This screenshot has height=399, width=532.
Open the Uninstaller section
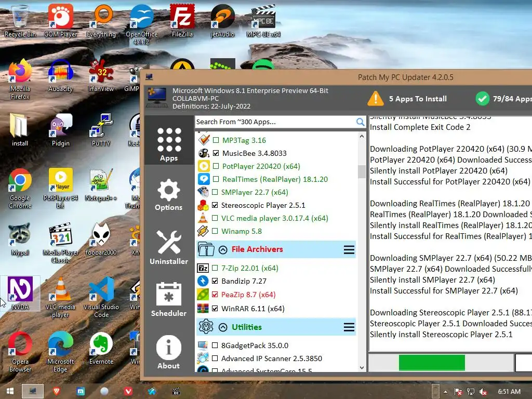pyautogui.click(x=169, y=248)
